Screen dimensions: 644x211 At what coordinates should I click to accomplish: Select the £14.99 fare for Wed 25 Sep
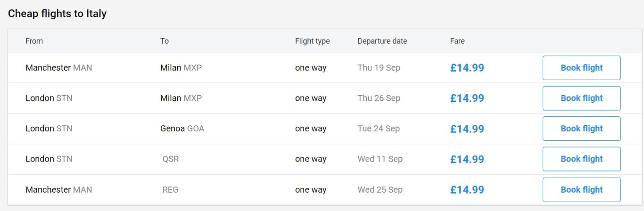coord(467,189)
